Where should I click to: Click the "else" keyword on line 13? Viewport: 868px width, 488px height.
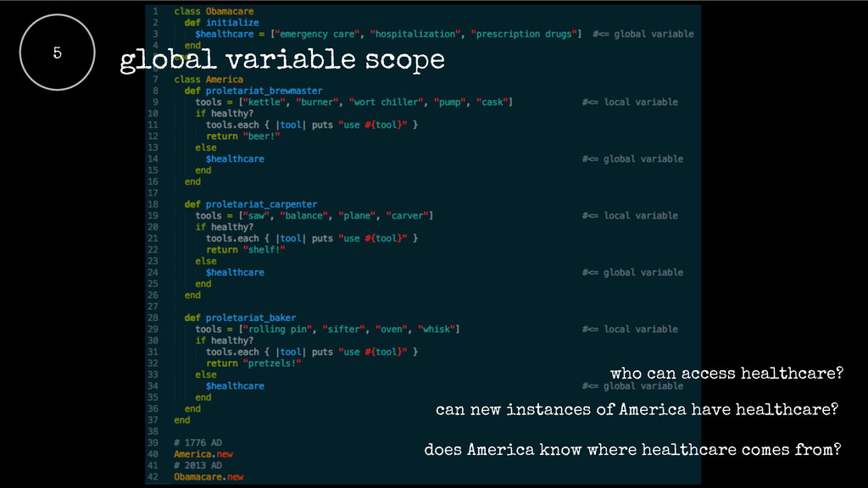205,147
